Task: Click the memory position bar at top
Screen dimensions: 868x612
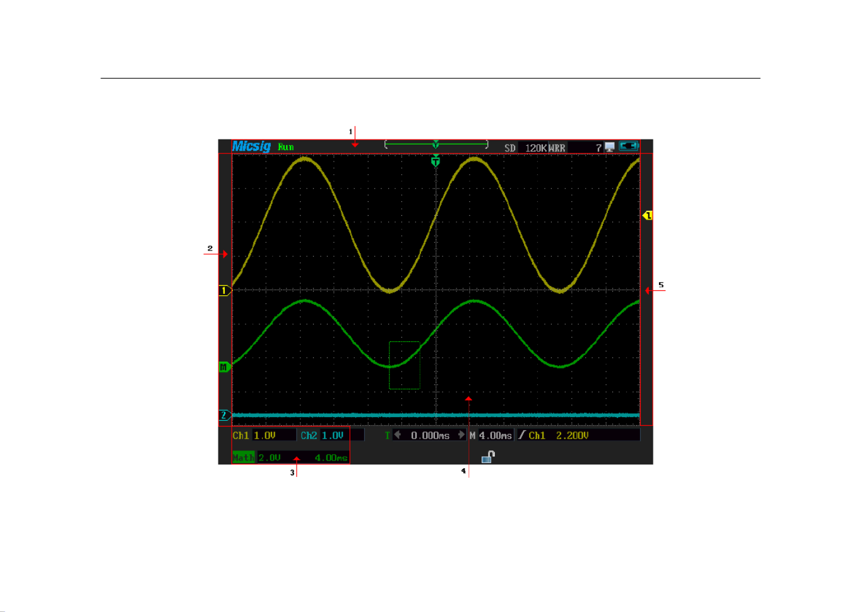Action: click(x=436, y=144)
